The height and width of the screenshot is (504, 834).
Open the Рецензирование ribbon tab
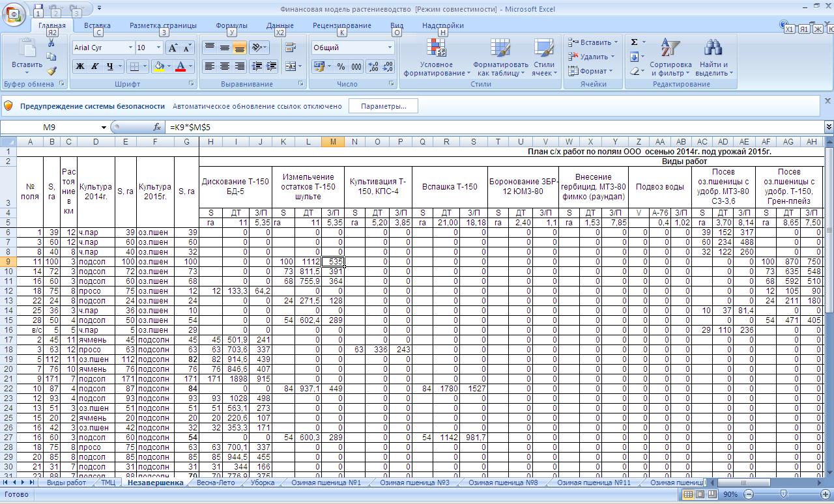[341, 25]
